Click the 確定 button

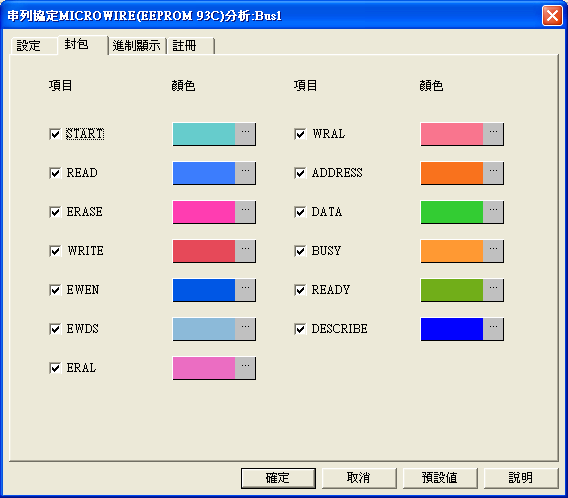(278, 478)
